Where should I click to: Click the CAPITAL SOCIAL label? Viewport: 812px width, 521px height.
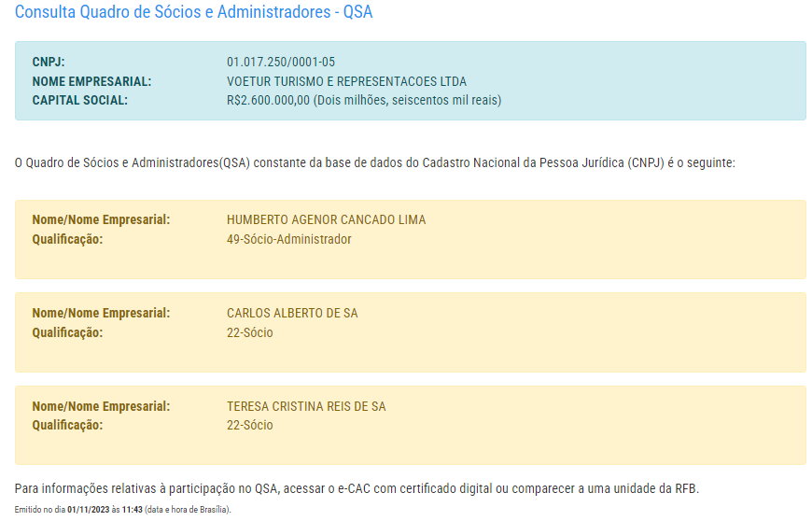(79, 100)
